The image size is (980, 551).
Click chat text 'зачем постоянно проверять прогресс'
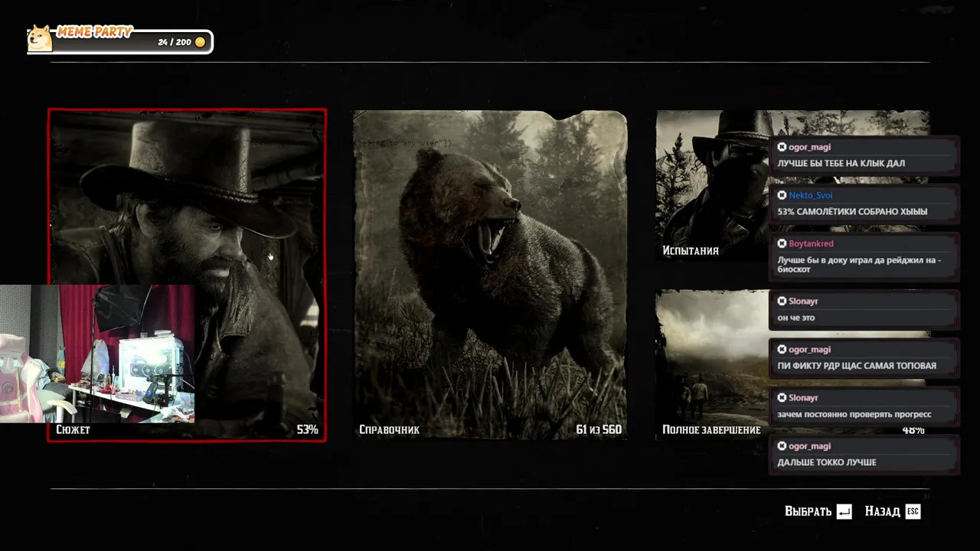[x=854, y=414]
